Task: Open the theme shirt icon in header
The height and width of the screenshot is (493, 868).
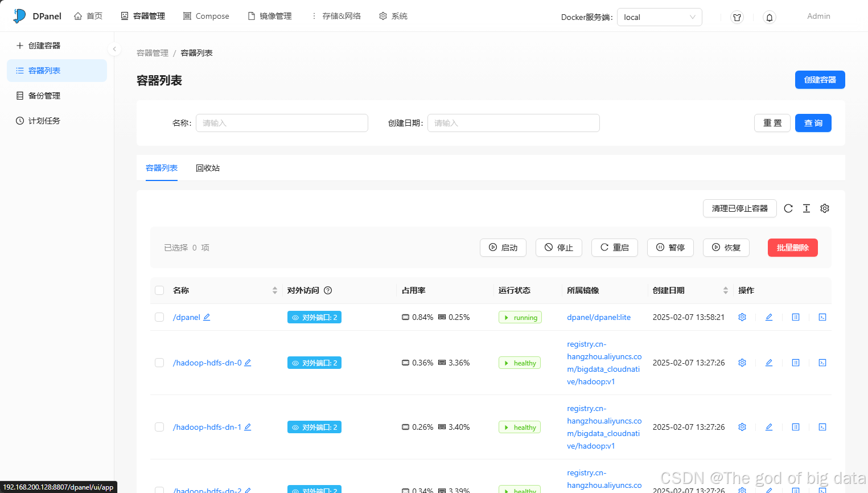Action: pos(737,17)
